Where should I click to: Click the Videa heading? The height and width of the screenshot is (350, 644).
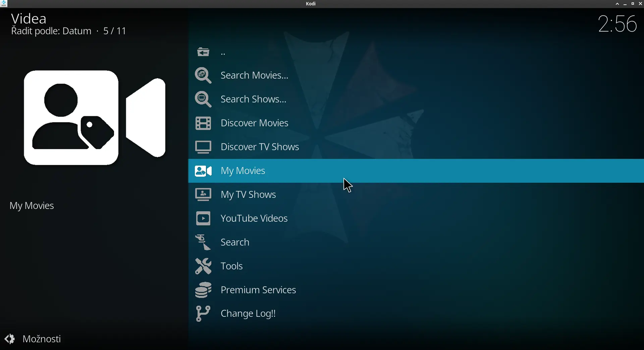(x=29, y=19)
